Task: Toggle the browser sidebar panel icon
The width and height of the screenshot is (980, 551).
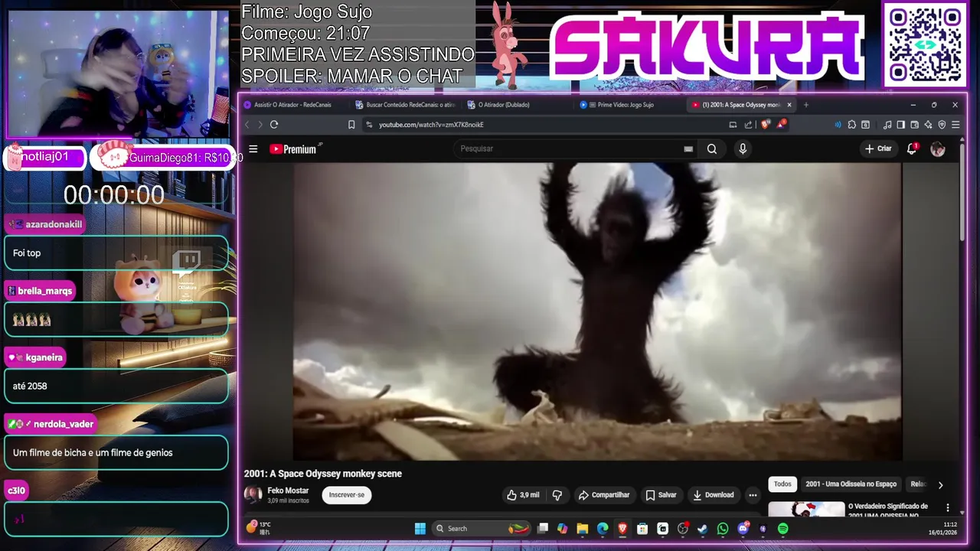Action: pos(900,125)
